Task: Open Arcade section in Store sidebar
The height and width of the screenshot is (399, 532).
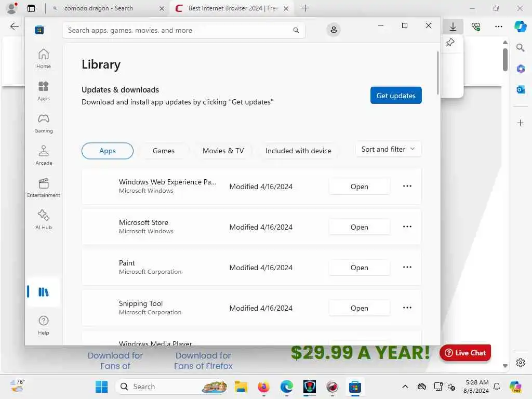Action: pos(44,155)
